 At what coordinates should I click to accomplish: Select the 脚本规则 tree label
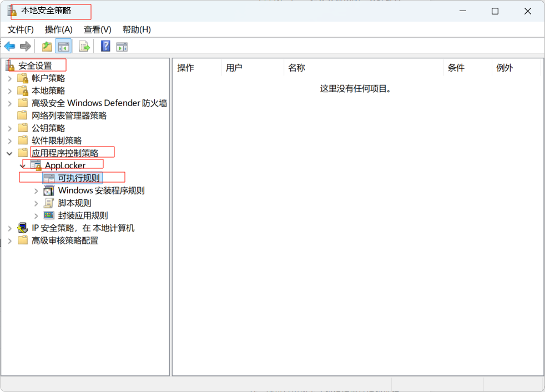coord(75,203)
